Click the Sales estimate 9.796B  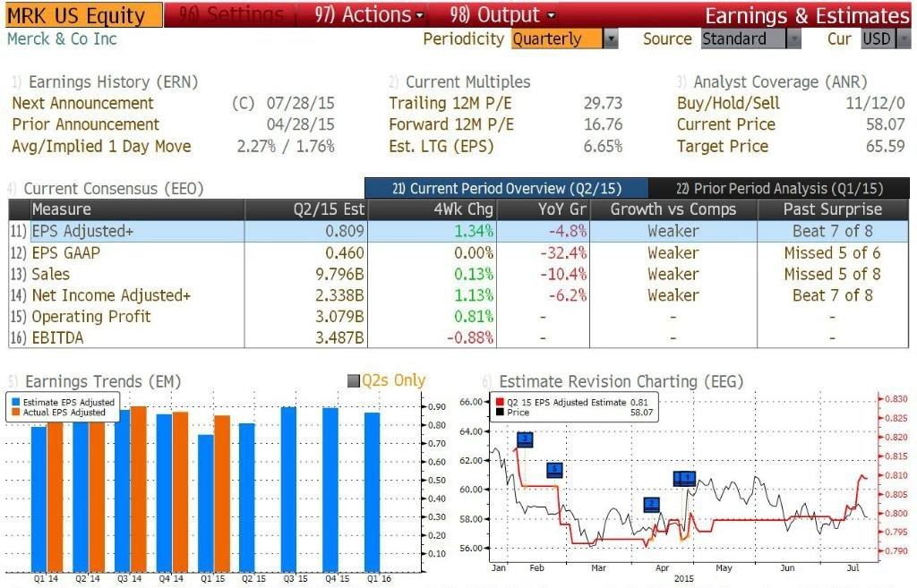pos(339,274)
